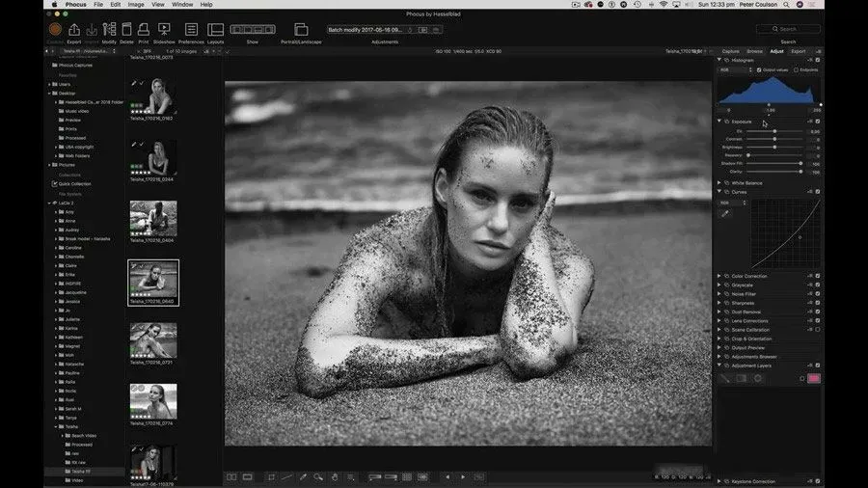This screenshot has height=488, width=868.
Task: Select the adjustment layer radial tool
Action: (x=758, y=378)
